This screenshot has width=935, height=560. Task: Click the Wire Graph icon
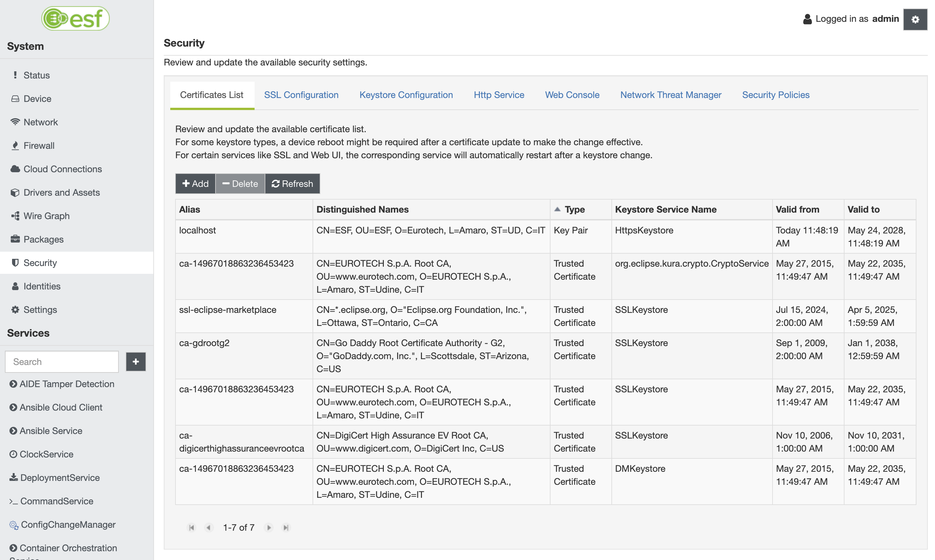pyautogui.click(x=15, y=216)
